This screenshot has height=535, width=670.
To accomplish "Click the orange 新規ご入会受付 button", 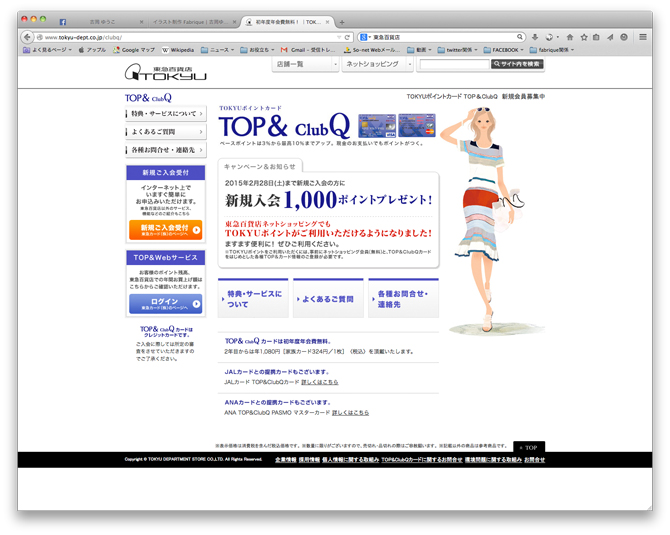I will tap(165, 230).
